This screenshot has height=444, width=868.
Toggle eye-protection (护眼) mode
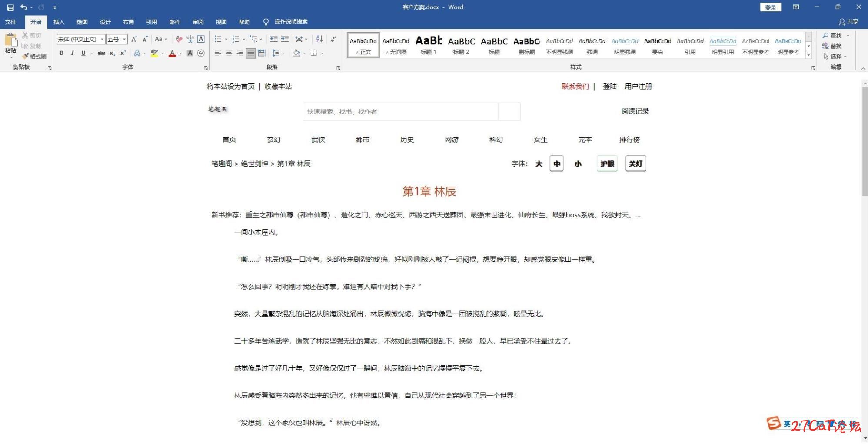(607, 164)
